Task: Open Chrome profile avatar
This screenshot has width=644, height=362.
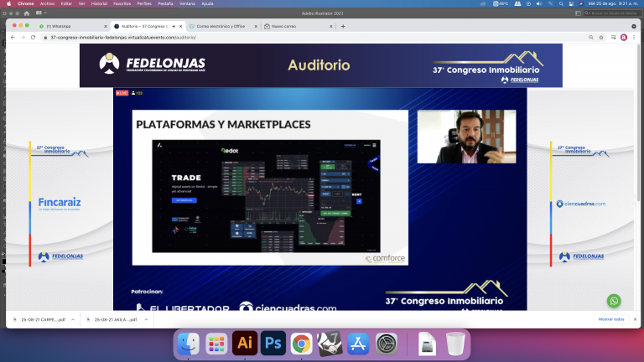Action: 624,38
